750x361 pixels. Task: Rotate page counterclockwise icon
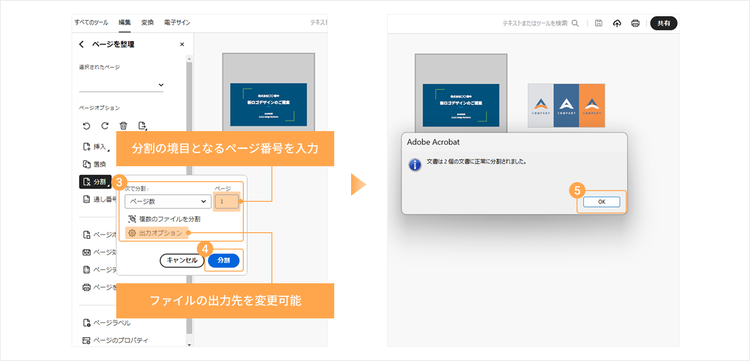point(86,126)
